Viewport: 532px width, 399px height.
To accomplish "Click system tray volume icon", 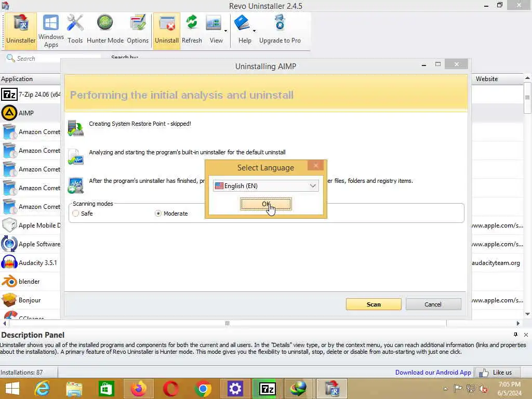I will tap(484, 389).
